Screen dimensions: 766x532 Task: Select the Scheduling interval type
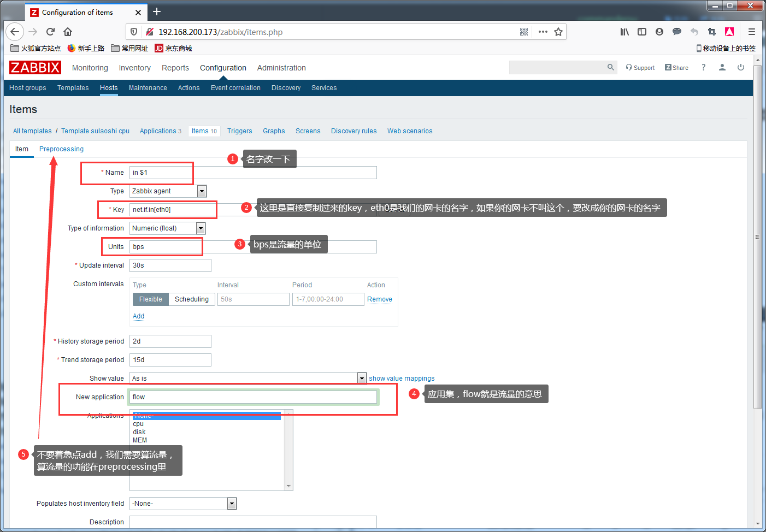coord(192,299)
